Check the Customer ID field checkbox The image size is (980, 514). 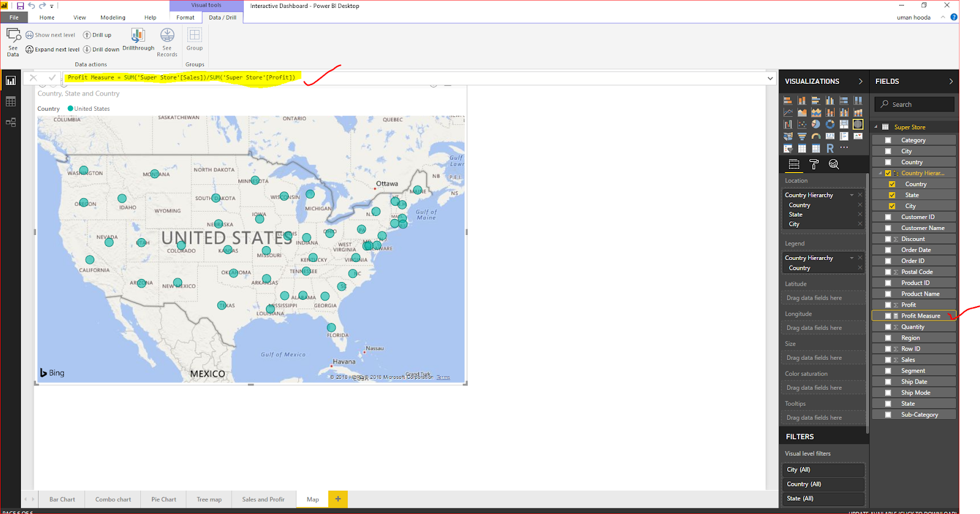tap(888, 217)
